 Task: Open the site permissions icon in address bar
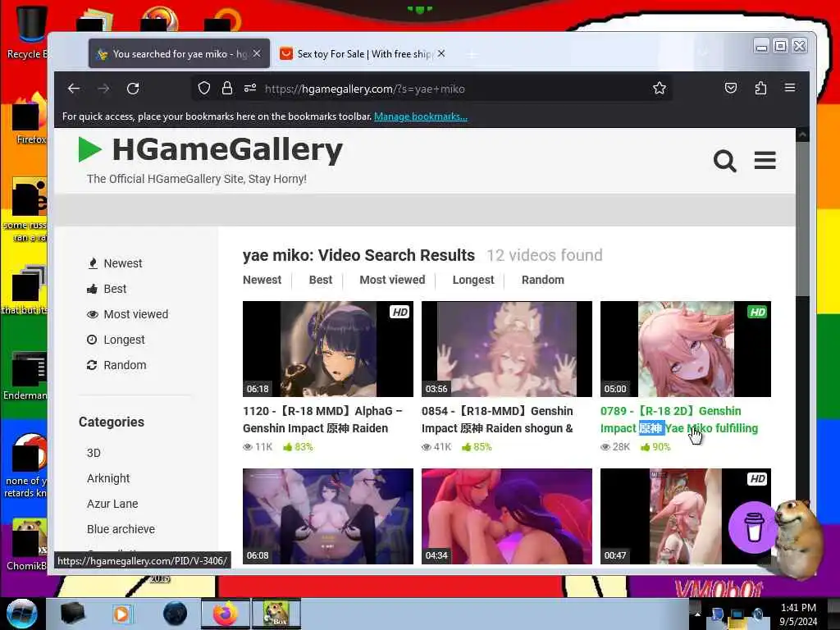coord(250,89)
